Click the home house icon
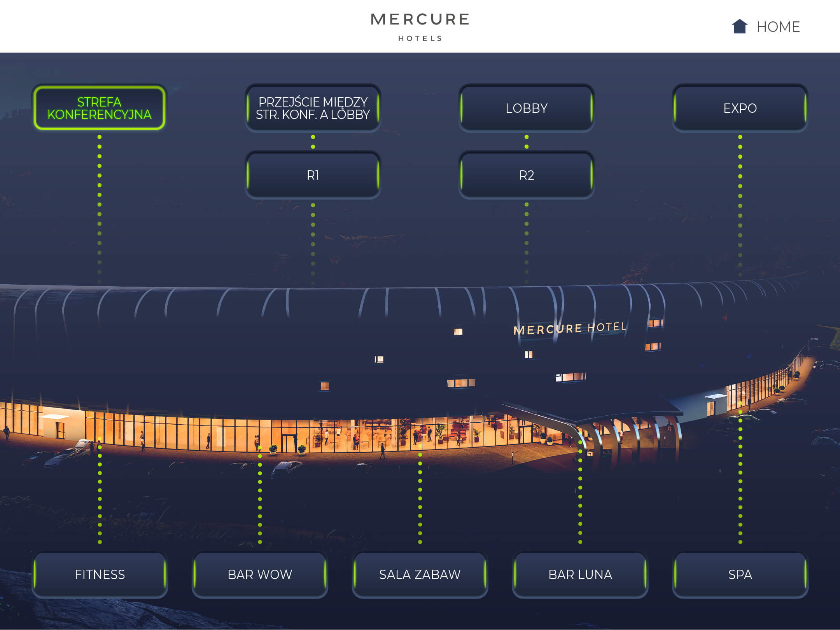840x630 pixels. pyautogui.click(x=739, y=26)
